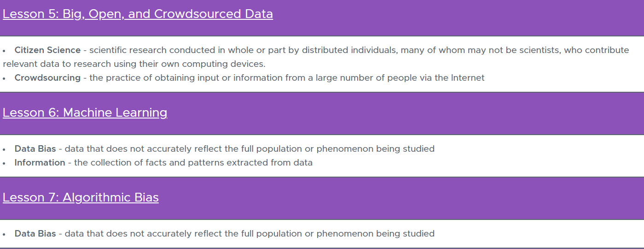The width and height of the screenshot is (644, 249).
Task: Click the bold Data Bias term under Lesson 7
Action: [35, 233]
